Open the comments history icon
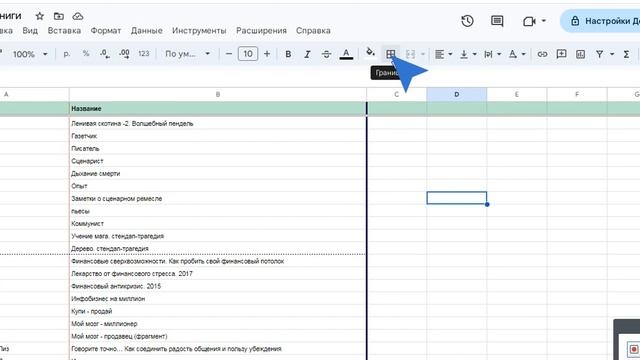Viewport: 640px width, 360px height. point(497,21)
